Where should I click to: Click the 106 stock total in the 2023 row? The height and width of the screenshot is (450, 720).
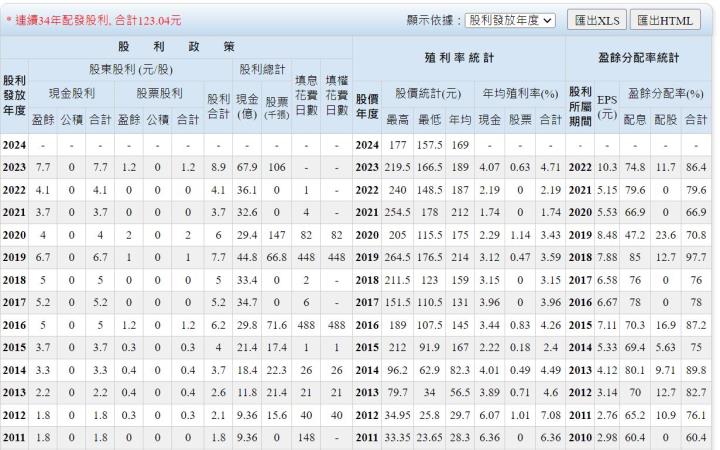276,167
